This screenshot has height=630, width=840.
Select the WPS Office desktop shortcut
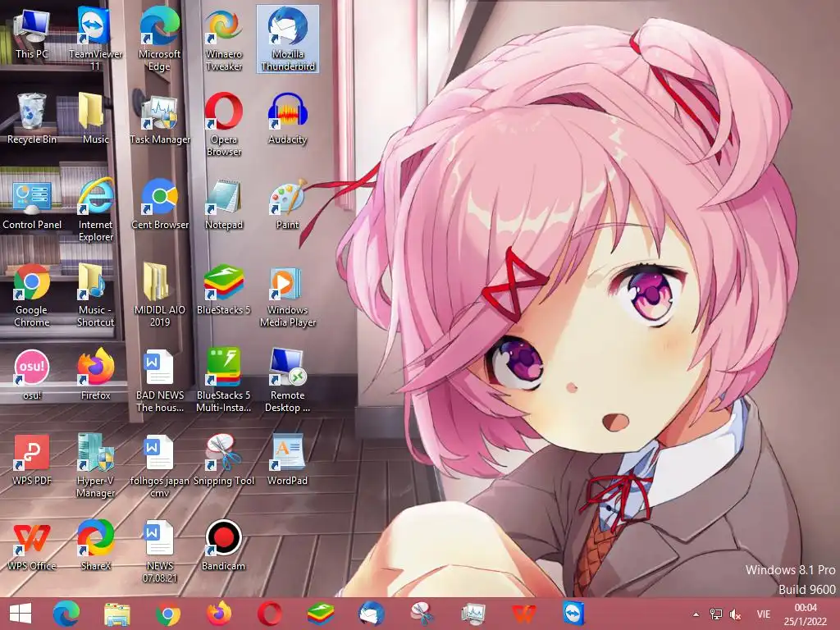pyautogui.click(x=32, y=546)
